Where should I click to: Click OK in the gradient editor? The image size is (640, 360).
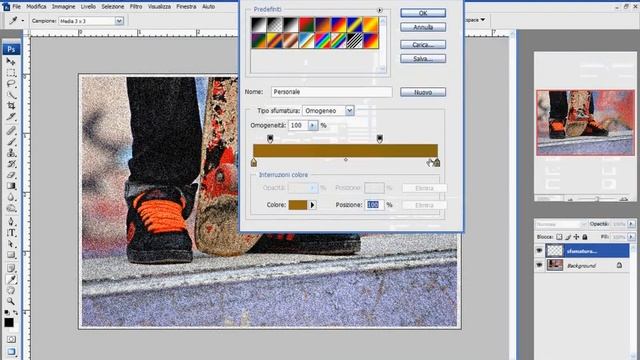[x=423, y=13]
